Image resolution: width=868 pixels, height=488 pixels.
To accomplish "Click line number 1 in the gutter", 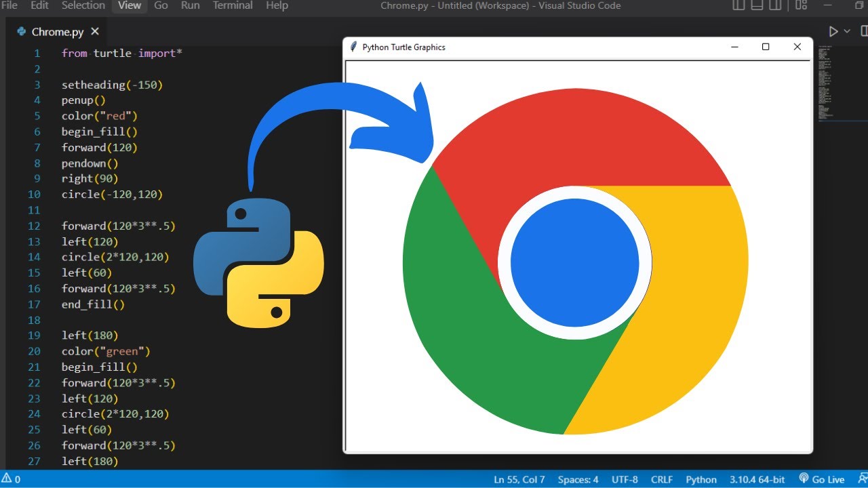I will click(37, 53).
